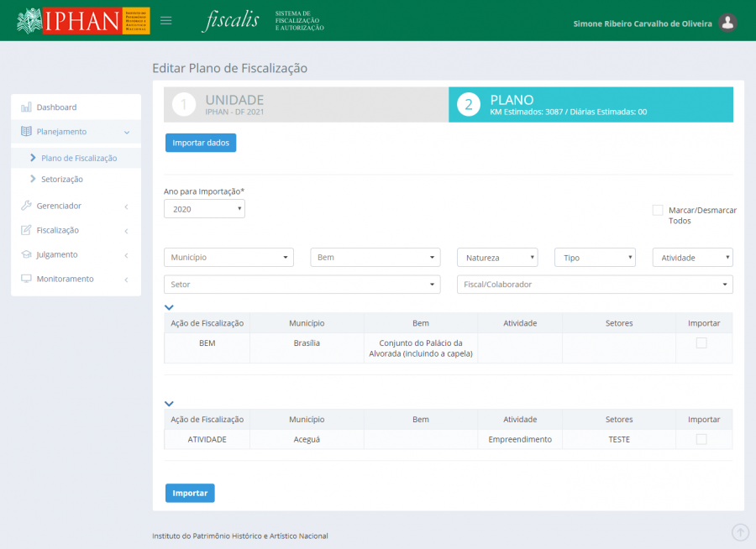The height and width of the screenshot is (549, 756).
Task: Toggle the Marcar/Desmarcar Todos checkbox
Action: click(658, 210)
